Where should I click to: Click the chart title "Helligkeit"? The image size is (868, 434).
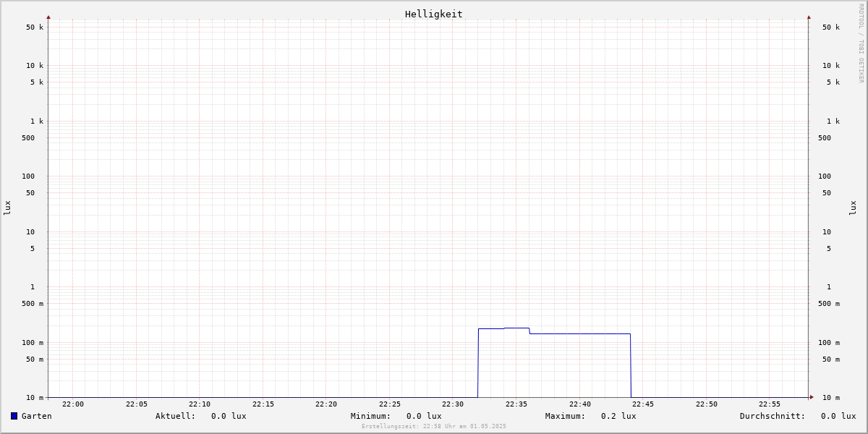[434, 14]
